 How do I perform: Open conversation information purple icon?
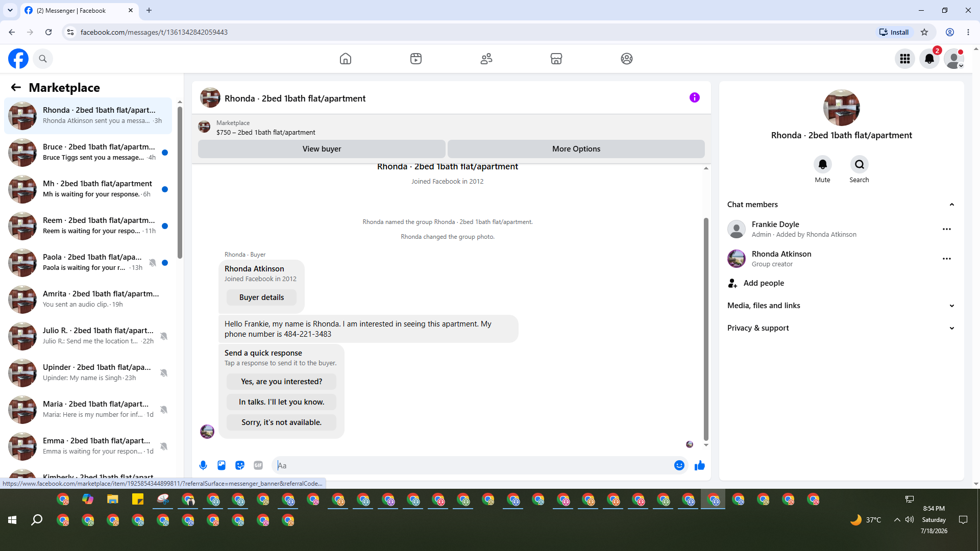[695, 97]
